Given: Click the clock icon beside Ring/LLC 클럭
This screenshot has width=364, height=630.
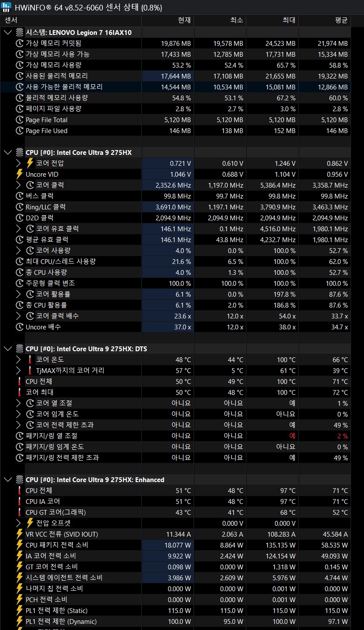Looking at the screenshot, I should [x=19, y=207].
